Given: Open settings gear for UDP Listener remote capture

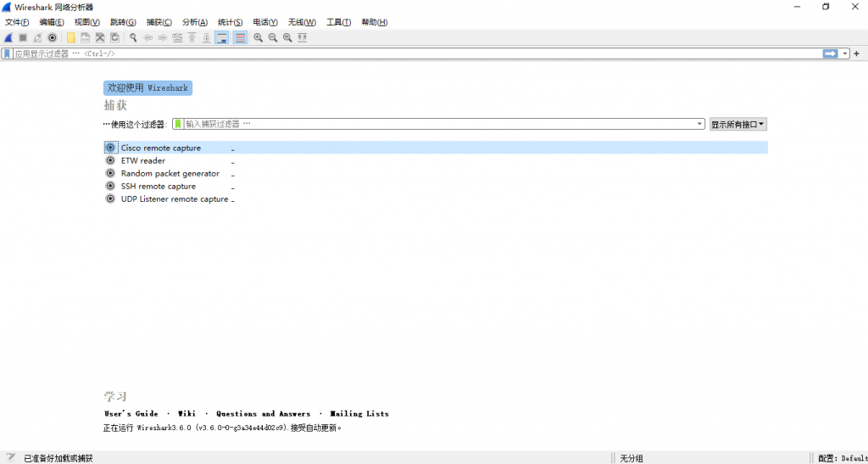Looking at the screenshot, I should (110, 198).
